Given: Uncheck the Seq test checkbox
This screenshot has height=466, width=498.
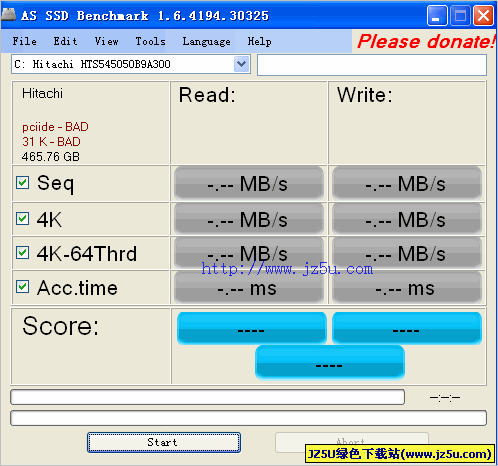Looking at the screenshot, I should click(x=22, y=183).
